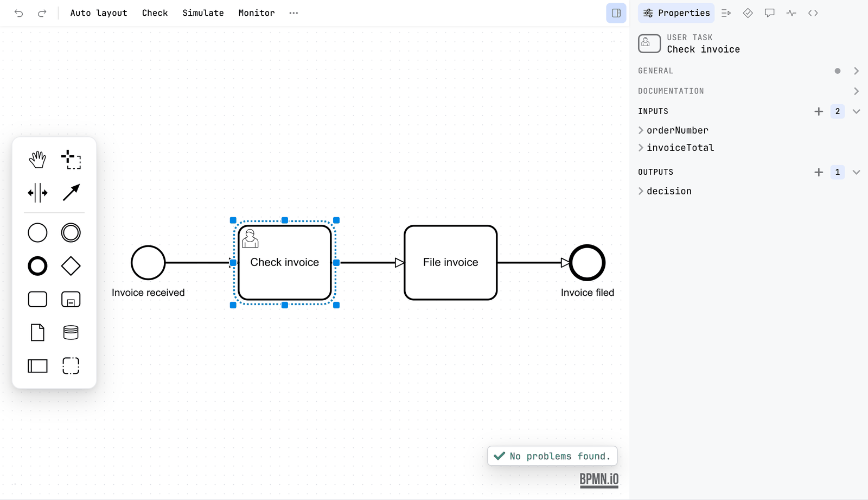This screenshot has width=868, height=500.
Task: Expand the General section chevron
Action: (x=857, y=71)
